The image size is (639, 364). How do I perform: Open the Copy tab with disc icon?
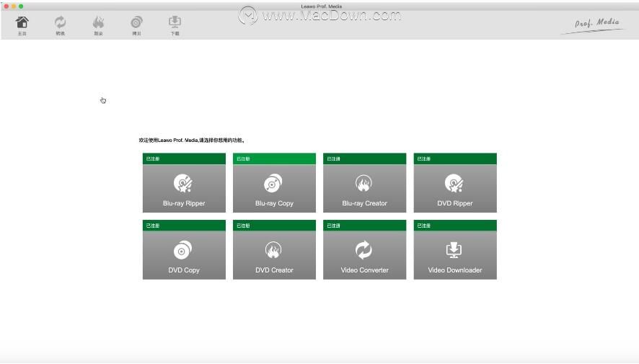136,26
